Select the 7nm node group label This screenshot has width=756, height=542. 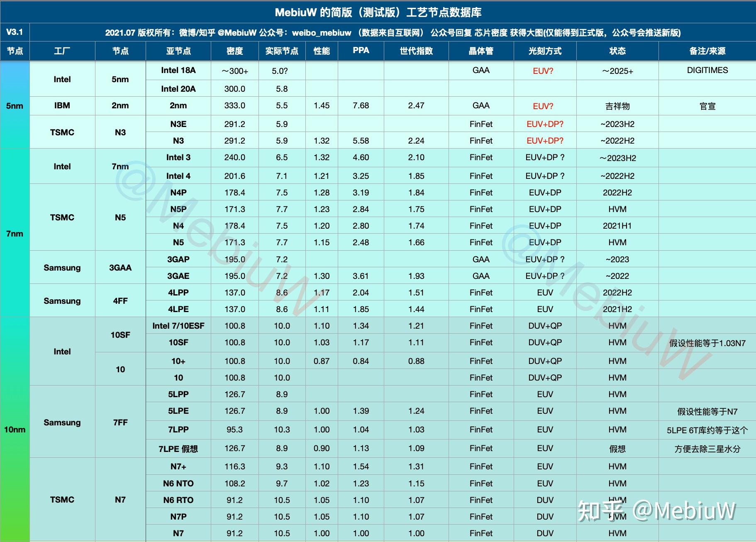pyautogui.click(x=15, y=234)
